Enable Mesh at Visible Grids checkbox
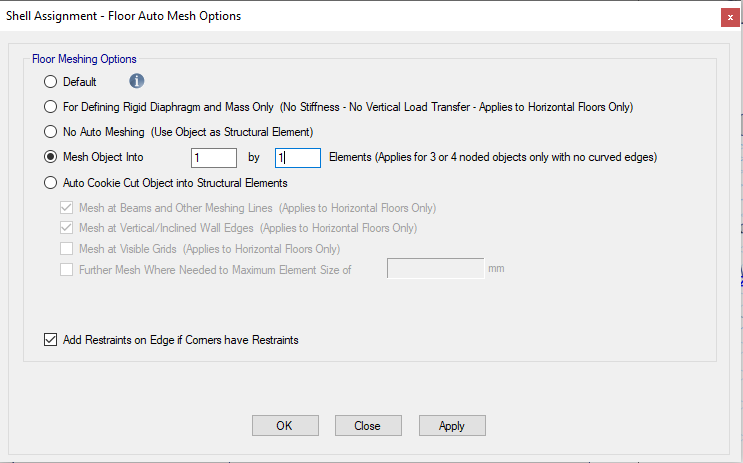This screenshot has height=463, width=743. (67, 248)
